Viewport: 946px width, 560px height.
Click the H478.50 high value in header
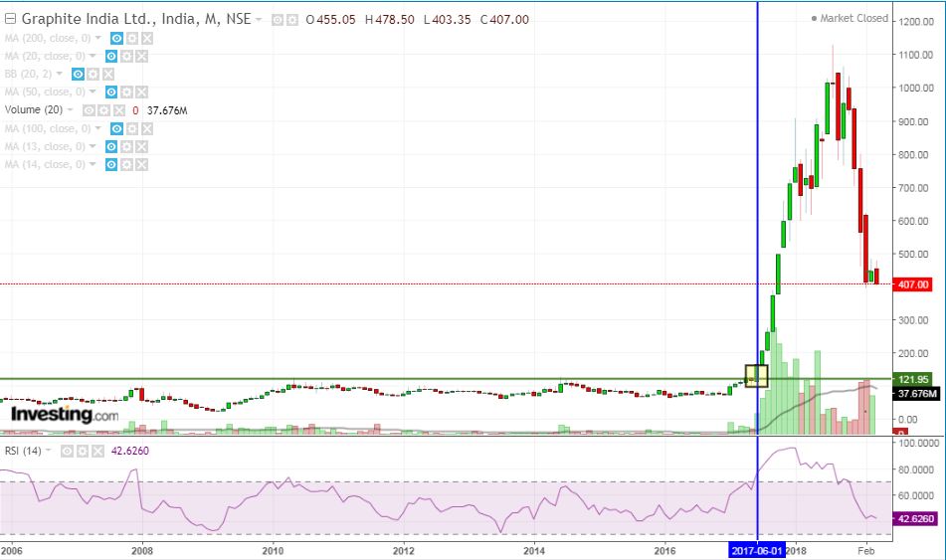390,20
